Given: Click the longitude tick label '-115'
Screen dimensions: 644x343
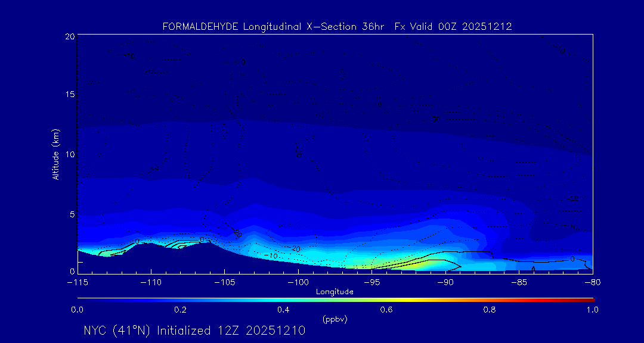Looking at the screenshot, I should tap(78, 283).
